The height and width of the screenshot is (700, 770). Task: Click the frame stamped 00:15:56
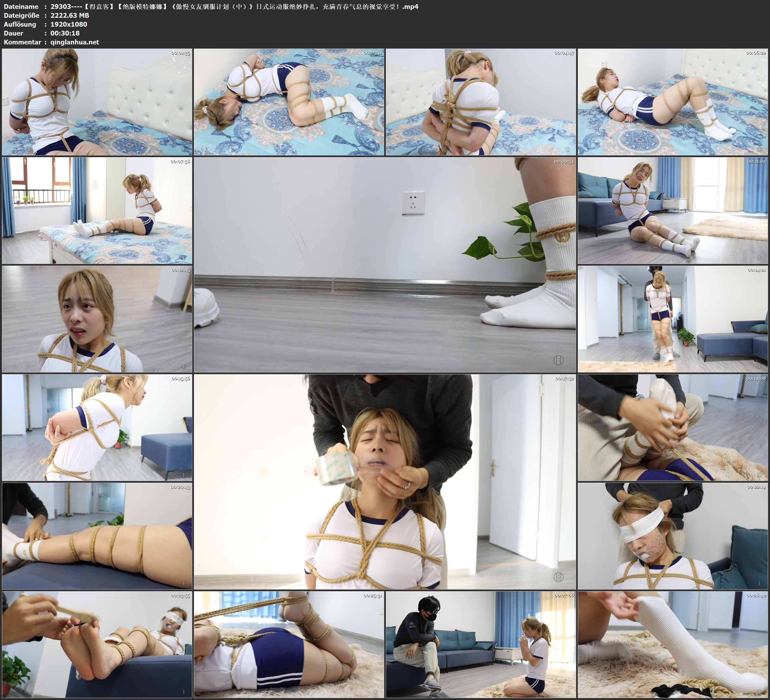[97, 427]
